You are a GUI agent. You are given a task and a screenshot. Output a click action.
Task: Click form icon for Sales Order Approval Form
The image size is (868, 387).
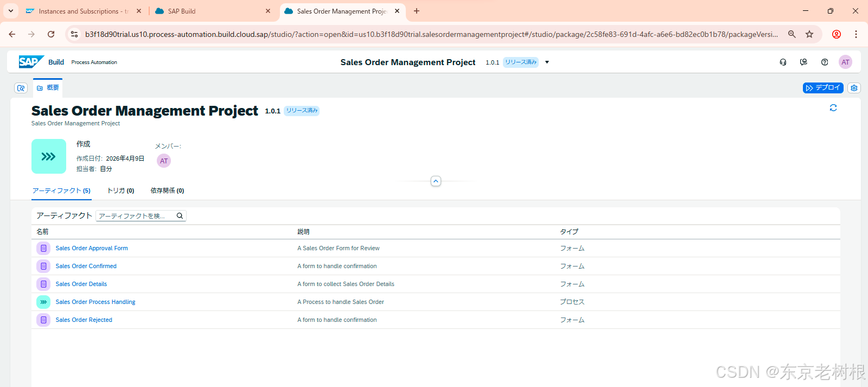click(x=43, y=248)
